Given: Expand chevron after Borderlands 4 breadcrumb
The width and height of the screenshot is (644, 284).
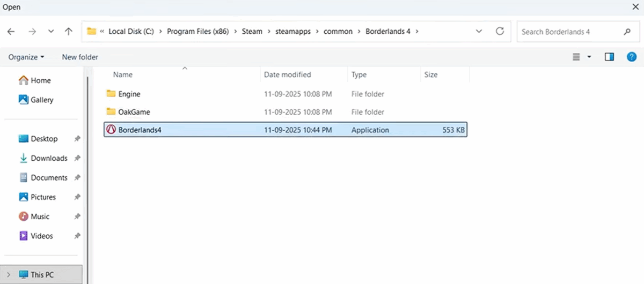Looking at the screenshot, I should pyautogui.click(x=417, y=32).
